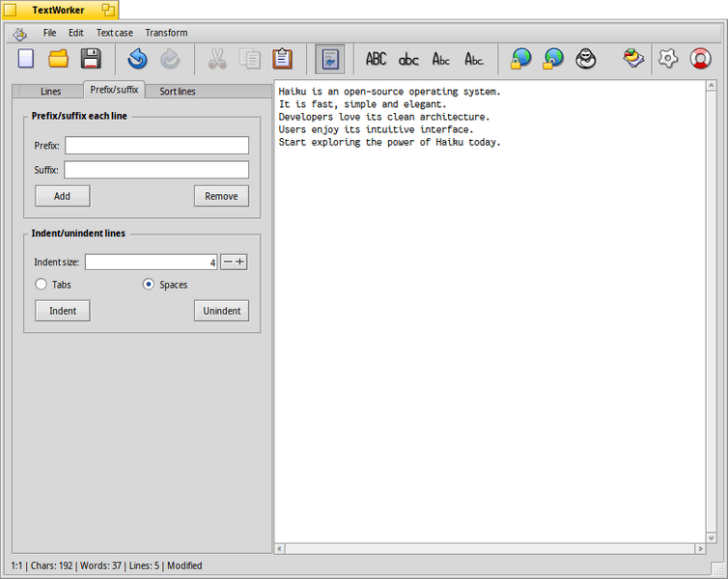The height and width of the screenshot is (579, 728).
Task: Click the Indent size number field
Action: (152, 262)
